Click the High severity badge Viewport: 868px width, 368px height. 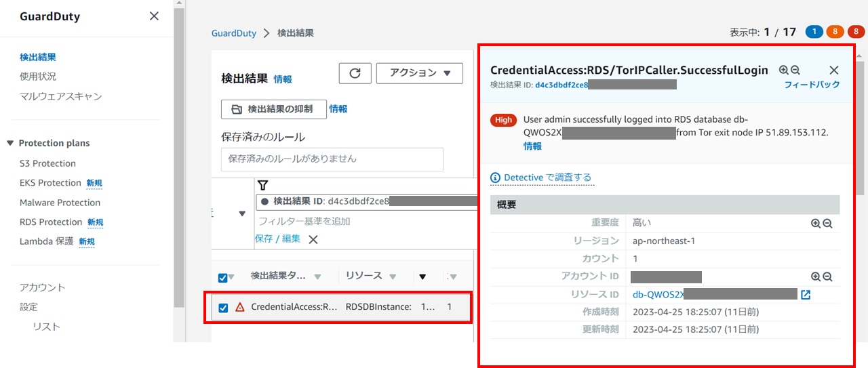pyautogui.click(x=504, y=120)
